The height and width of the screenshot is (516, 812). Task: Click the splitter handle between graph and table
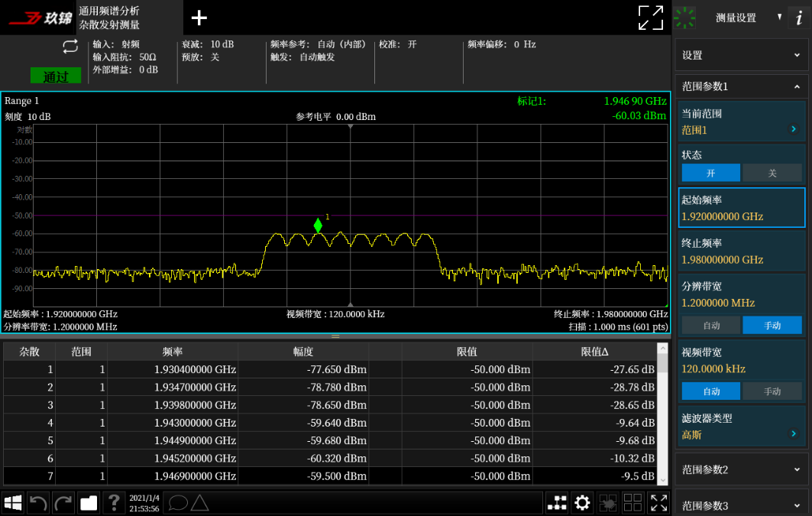click(x=335, y=337)
